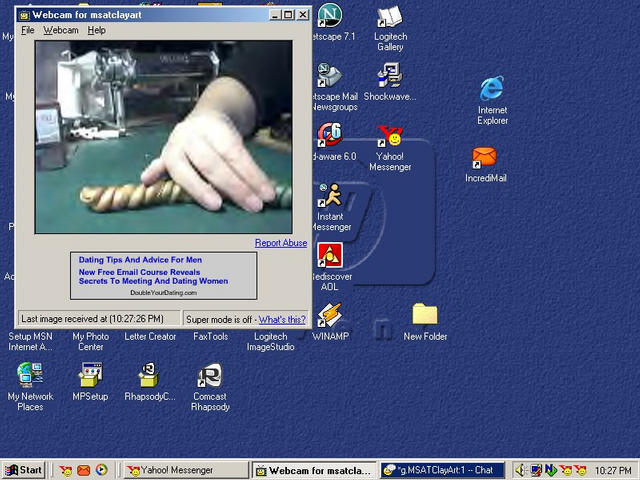Select the Shockwave desktop icon
This screenshot has height=480, width=640.
click(x=390, y=76)
